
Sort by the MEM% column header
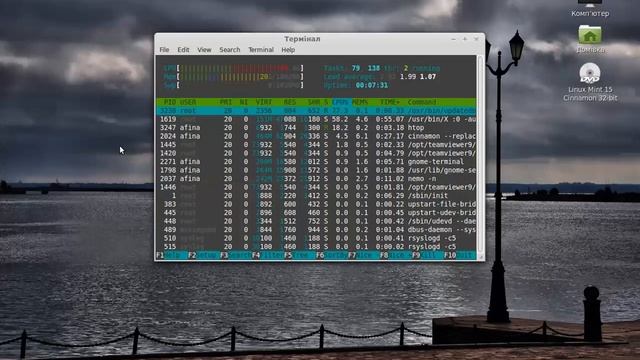click(x=360, y=102)
